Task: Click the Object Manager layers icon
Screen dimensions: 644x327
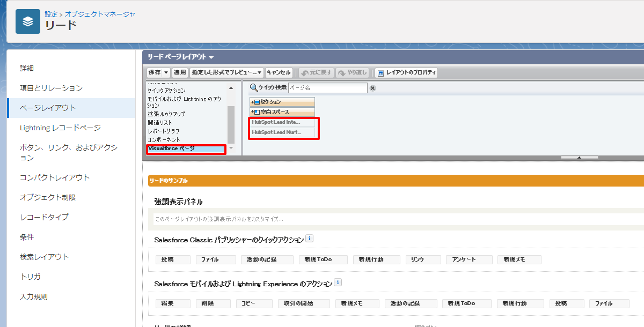Action: 27,21
